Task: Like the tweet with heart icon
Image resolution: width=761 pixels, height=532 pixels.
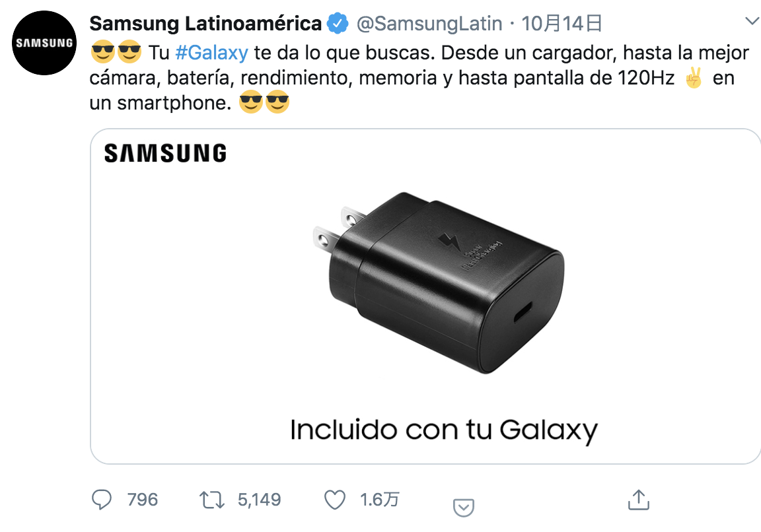Action: 334,500
